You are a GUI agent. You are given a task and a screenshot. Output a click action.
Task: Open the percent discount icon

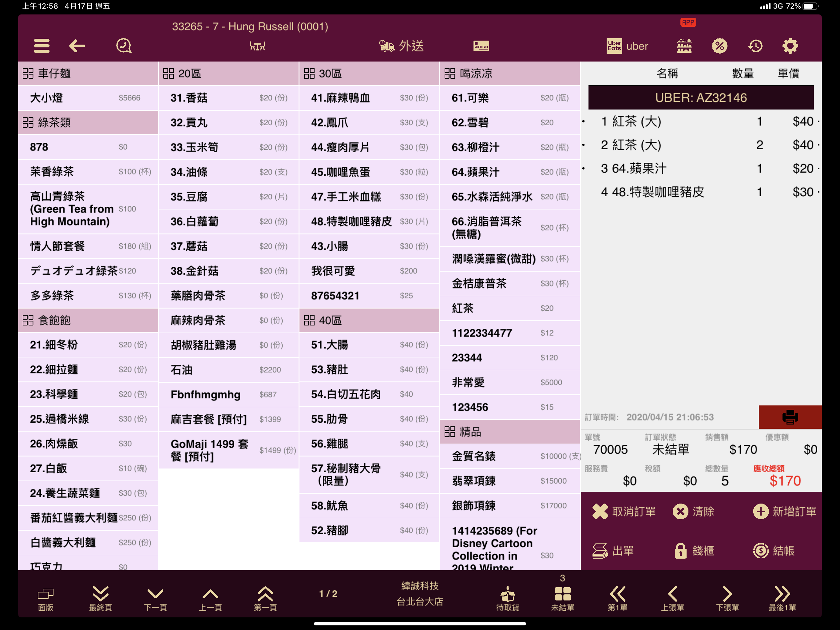click(719, 46)
